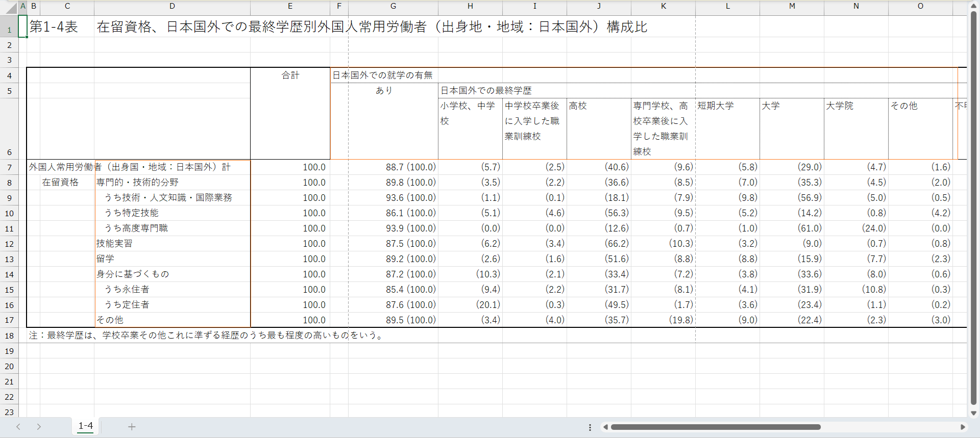Select the 合計 header cell
This screenshot has height=438, width=980.
point(290,75)
